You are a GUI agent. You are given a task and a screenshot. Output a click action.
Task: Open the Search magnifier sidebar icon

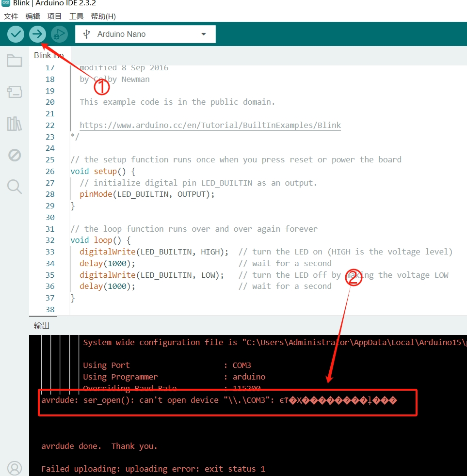tap(15, 186)
